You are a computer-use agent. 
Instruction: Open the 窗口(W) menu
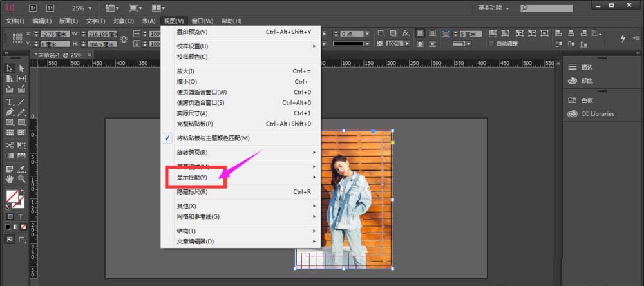click(x=203, y=21)
